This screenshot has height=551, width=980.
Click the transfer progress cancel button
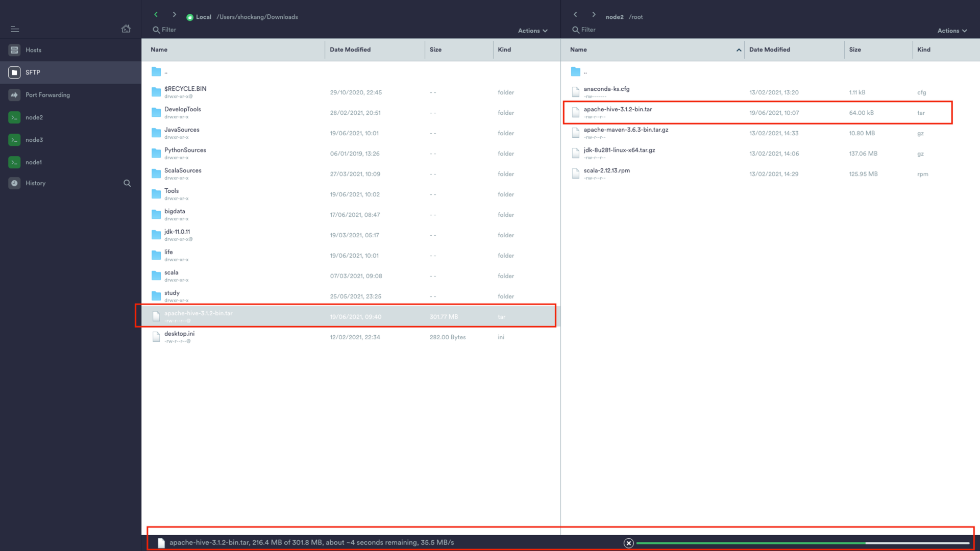pos(629,543)
